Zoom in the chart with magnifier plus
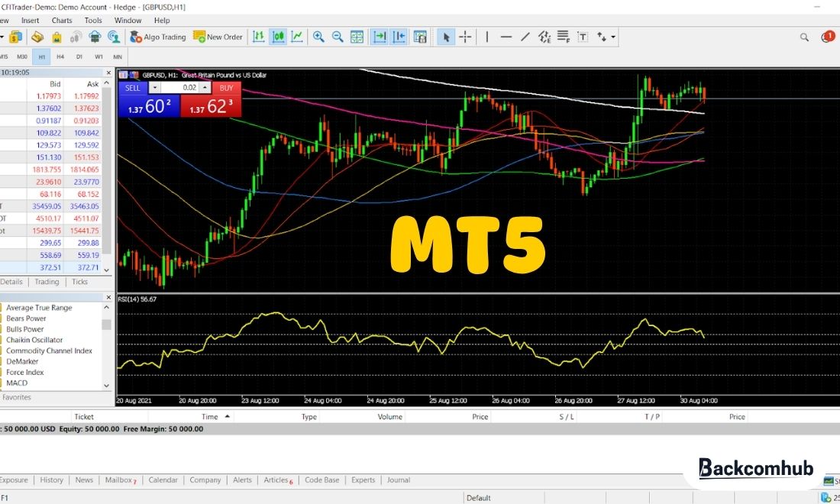Screen dimensions: 840x504 pos(318,37)
